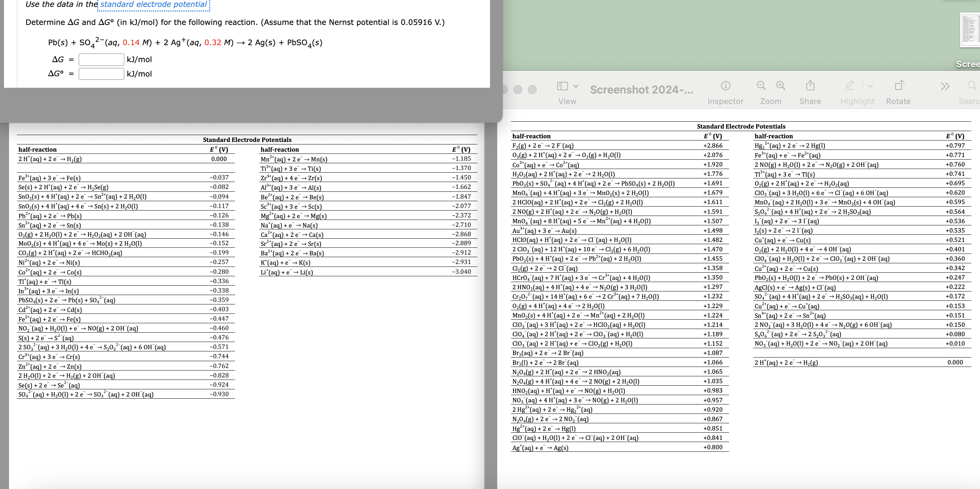Click the Highlight toolbar label
980x489 pixels.
(x=857, y=101)
